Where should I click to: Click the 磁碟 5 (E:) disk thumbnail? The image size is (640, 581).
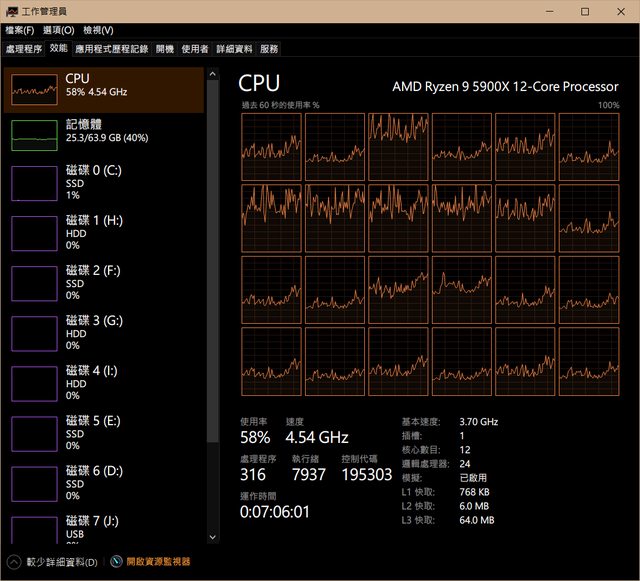point(34,433)
